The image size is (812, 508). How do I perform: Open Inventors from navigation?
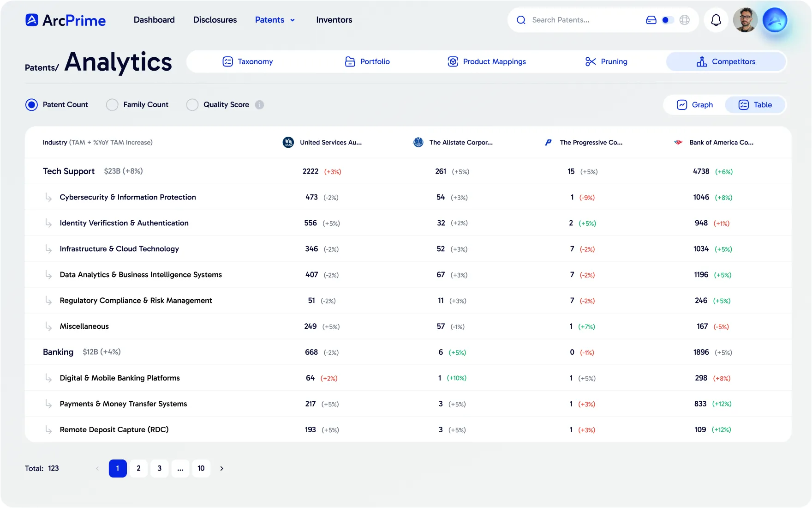[334, 20]
